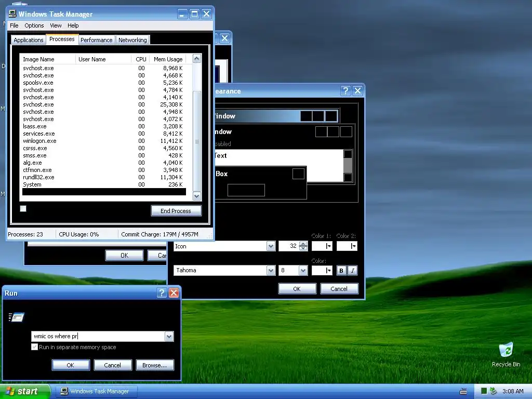Image resolution: width=532 pixels, height=399 pixels.
Task: Toggle italic font style button
Action: [353, 270]
